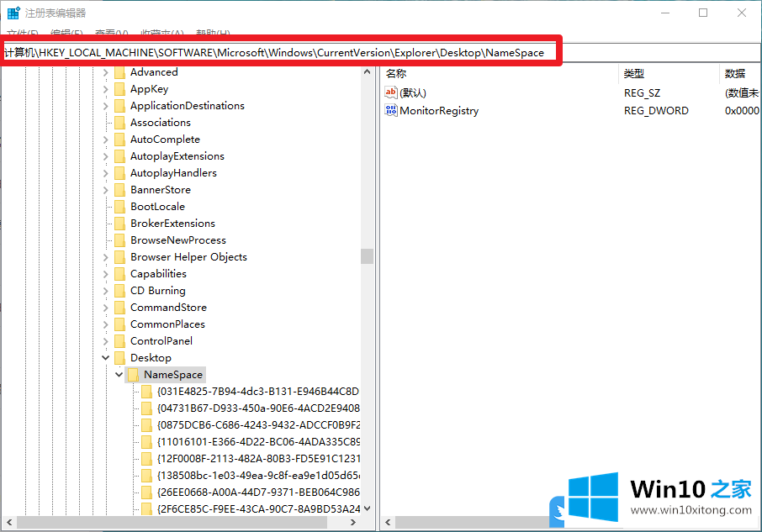Click the Desktop folder icon
Screen dimensions: 762x532
119,359
